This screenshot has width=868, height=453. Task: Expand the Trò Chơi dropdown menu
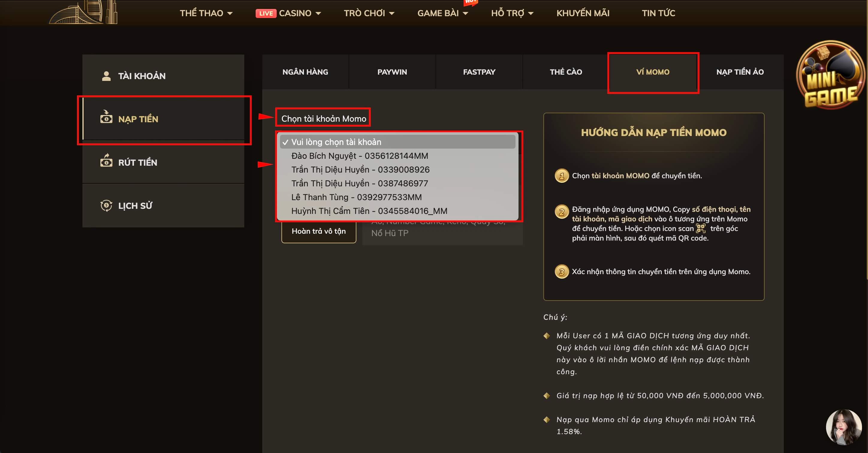(369, 13)
